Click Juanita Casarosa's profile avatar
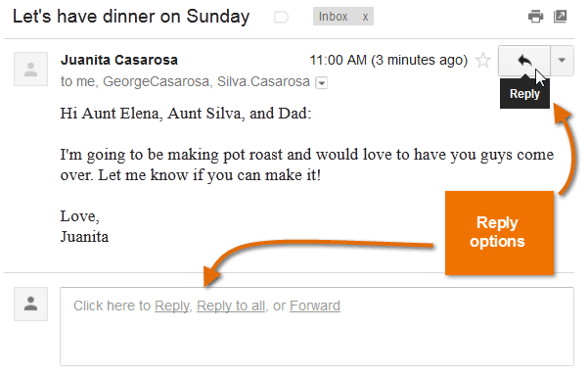The image size is (588, 376). click(x=30, y=70)
